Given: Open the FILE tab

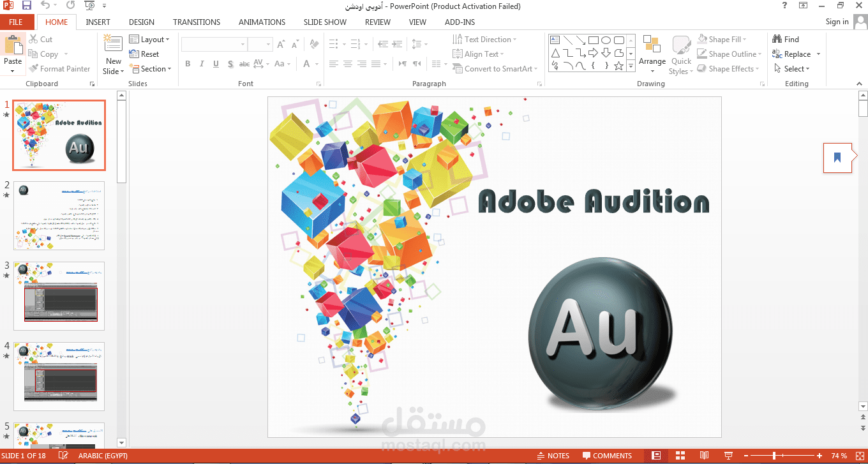Looking at the screenshot, I should point(16,22).
